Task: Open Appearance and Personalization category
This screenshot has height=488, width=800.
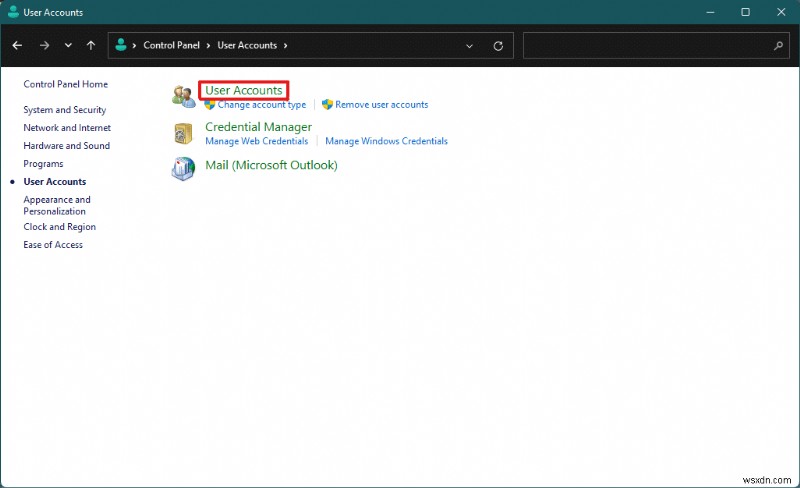Action: coord(57,205)
